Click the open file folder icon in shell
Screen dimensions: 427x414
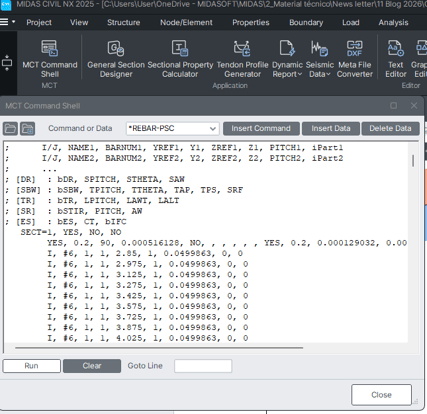[x=10, y=128]
